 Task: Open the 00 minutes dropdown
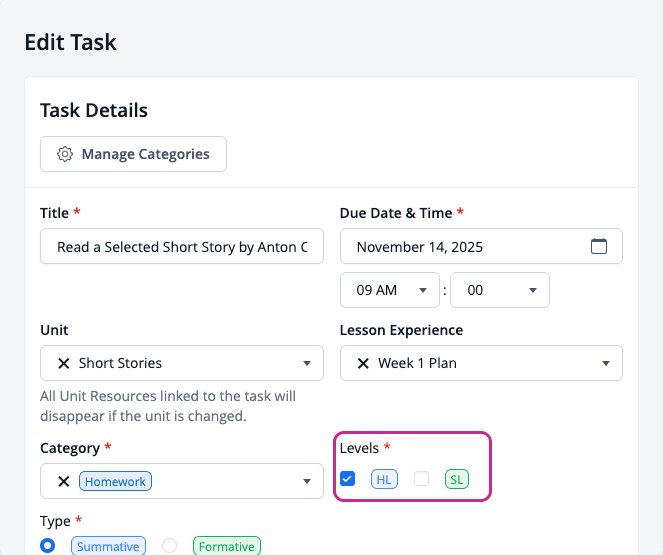500,290
